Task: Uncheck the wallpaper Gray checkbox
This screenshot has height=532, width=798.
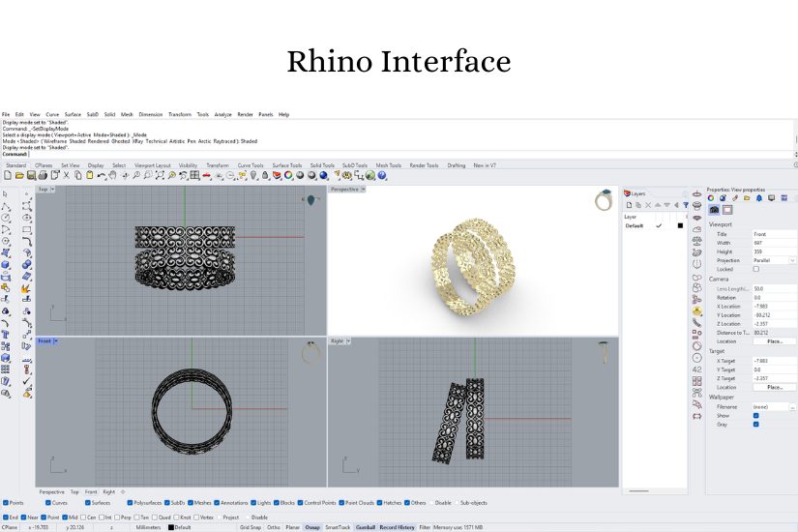Action: (x=755, y=424)
